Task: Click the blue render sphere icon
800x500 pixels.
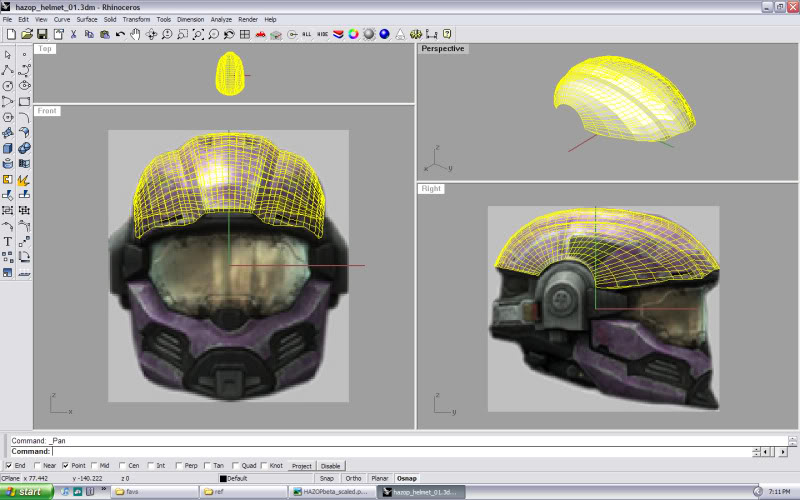Action: pos(385,34)
